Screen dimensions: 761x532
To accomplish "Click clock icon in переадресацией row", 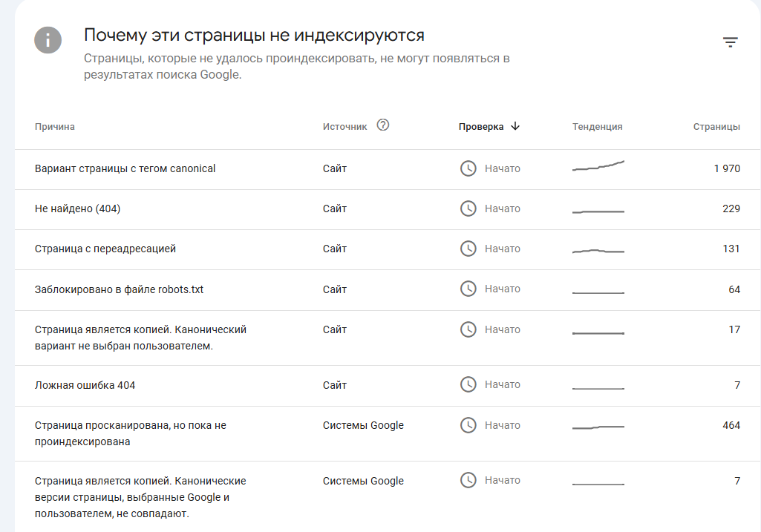I will coord(468,249).
